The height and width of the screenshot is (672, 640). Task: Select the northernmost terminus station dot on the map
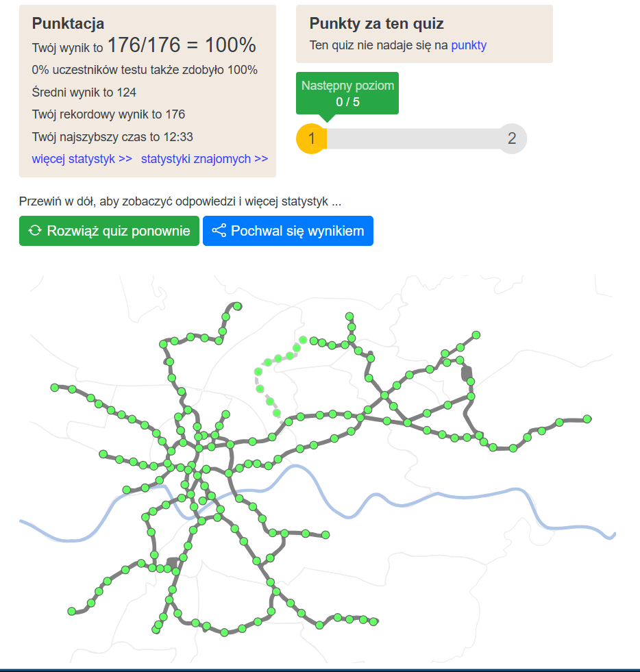click(237, 306)
